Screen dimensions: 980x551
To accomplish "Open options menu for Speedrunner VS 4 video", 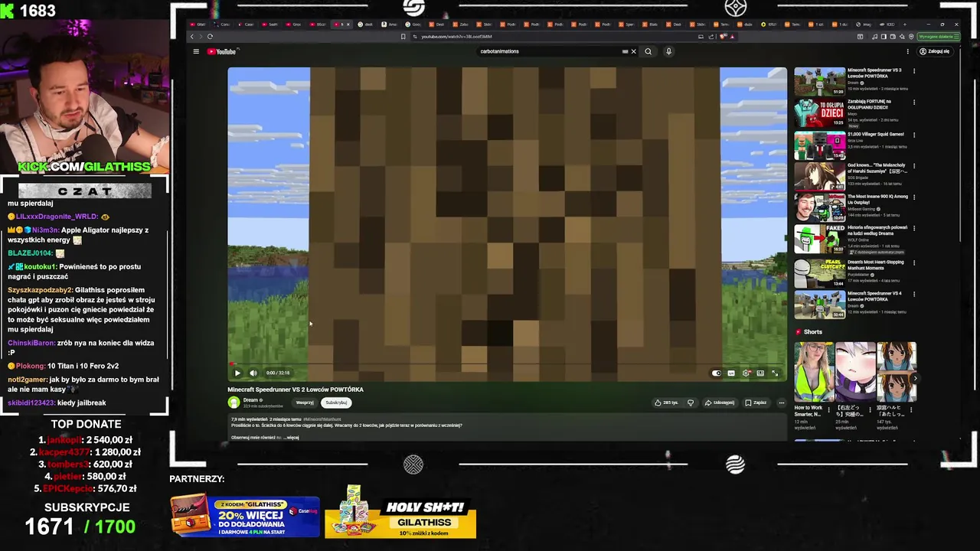I will pyautogui.click(x=913, y=295).
